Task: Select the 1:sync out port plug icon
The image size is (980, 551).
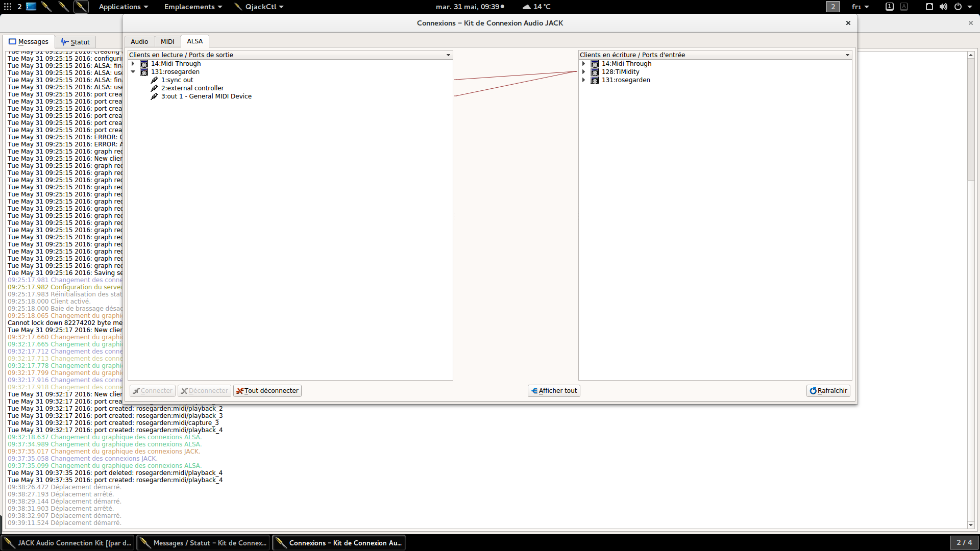Action: click(x=154, y=80)
